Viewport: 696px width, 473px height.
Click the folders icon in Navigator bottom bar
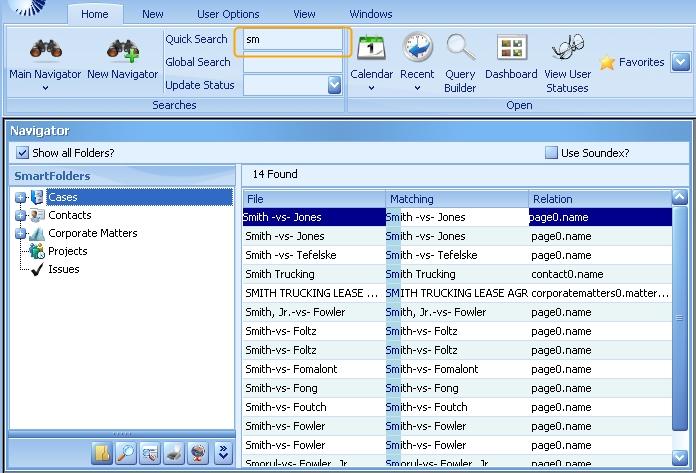(103, 453)
